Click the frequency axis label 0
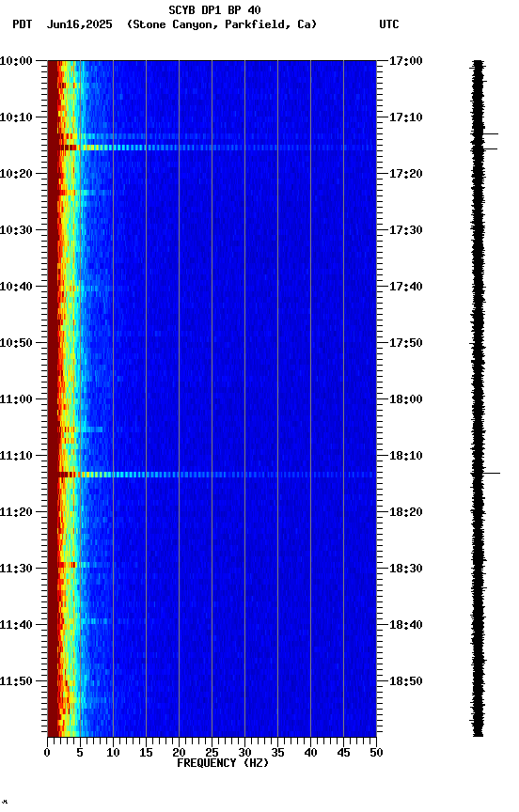This screenshot has height=812, width=519. tap(47, 754)
